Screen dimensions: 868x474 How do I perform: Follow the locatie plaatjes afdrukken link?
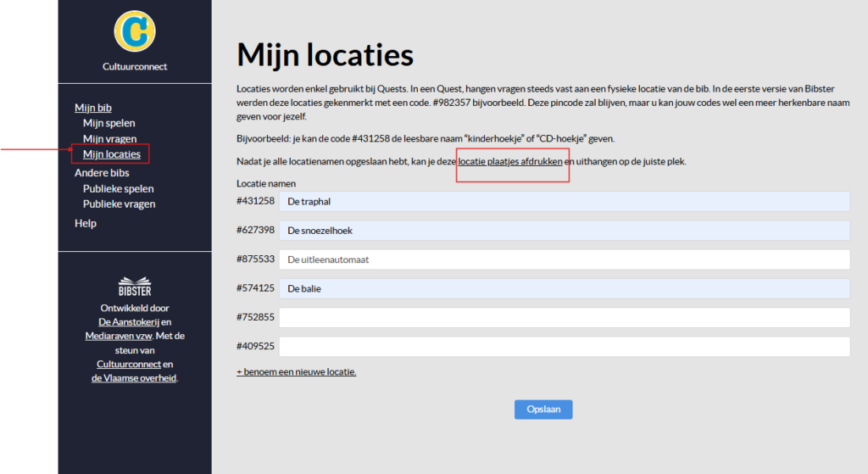pyautogui.click(x=510, y=161)
